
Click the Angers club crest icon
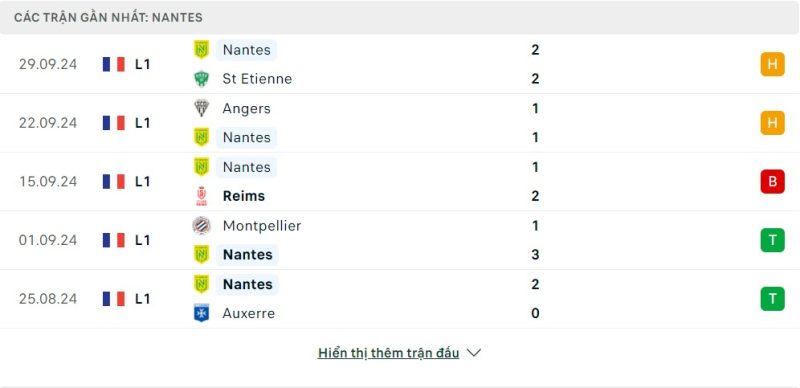click(201, 108)
